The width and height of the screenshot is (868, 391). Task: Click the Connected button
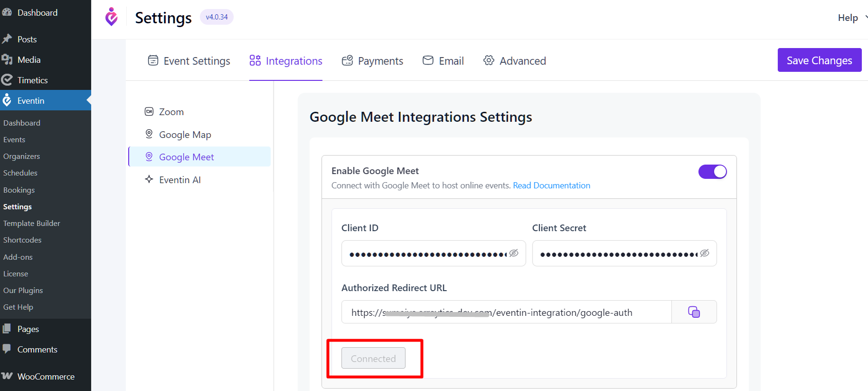[x=373, y=358]
